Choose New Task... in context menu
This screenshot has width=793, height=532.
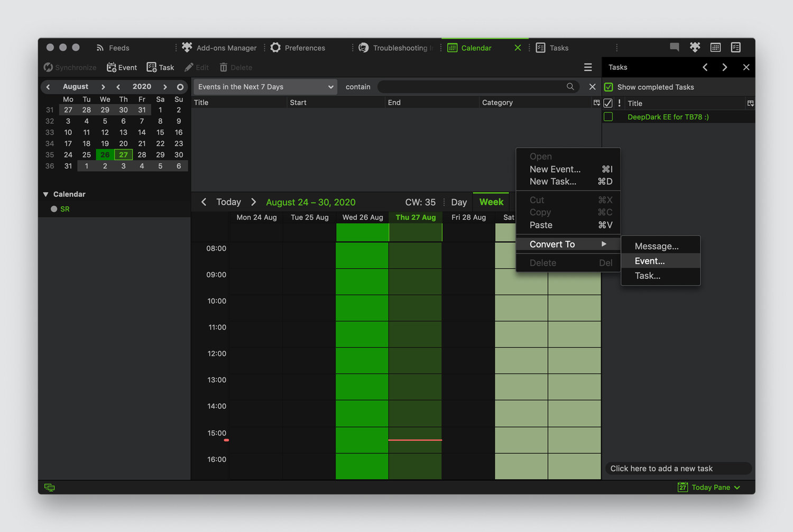pos(568,181)
